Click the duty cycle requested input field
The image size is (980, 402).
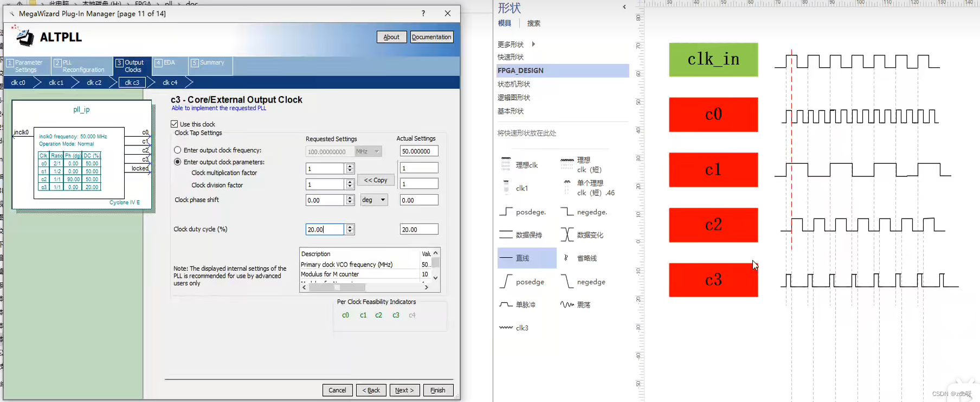tap(325, 229)
